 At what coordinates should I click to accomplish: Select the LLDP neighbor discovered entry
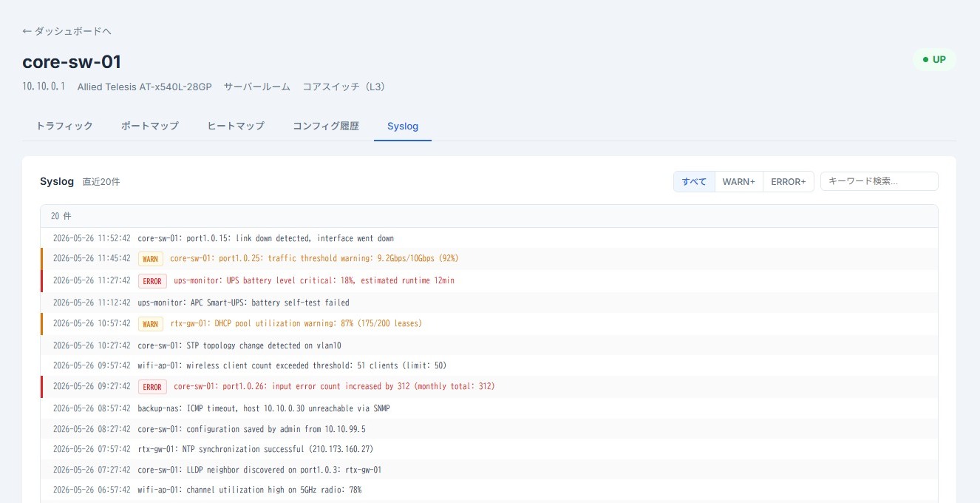[489, 470]
